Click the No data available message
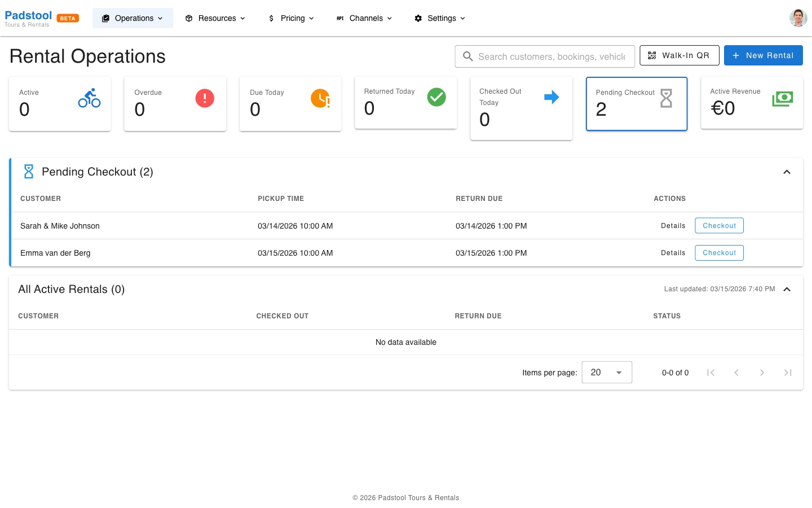 (406, 342)
